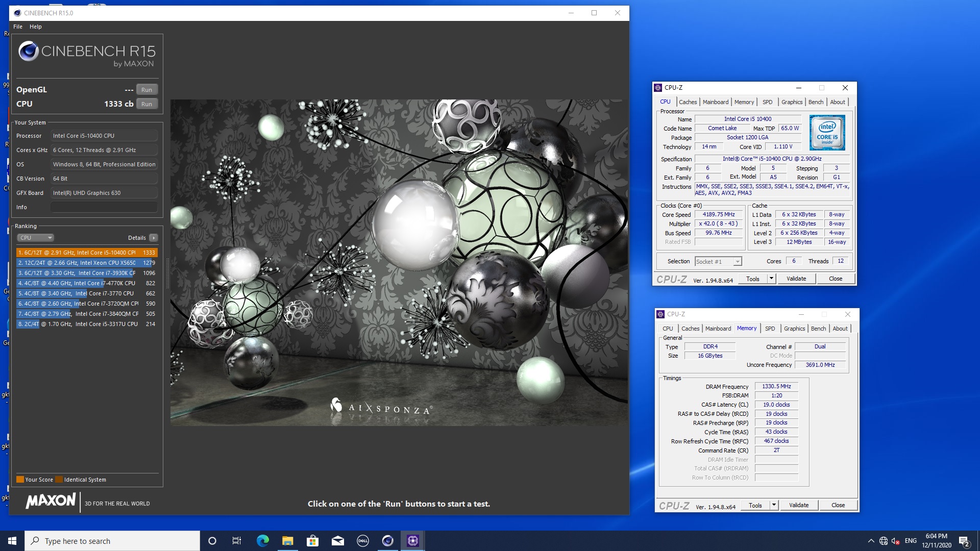Open the Mail app from taskbar
This screenshot has width=980, height=551.
(x=337, y=541)
